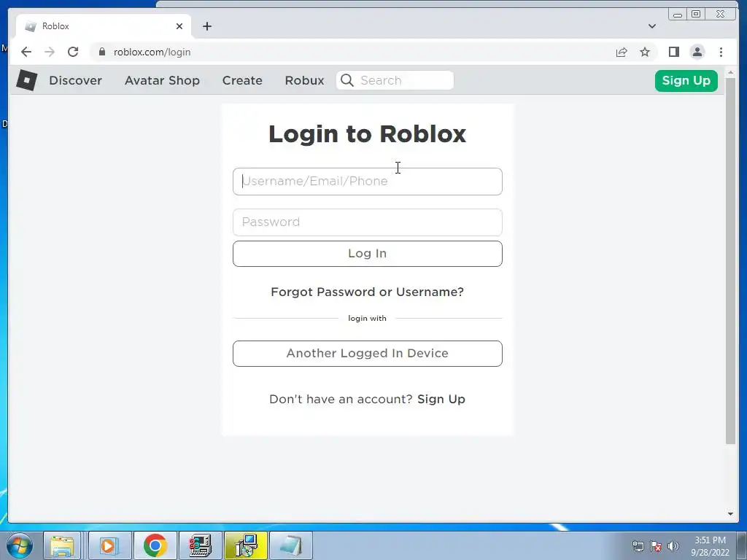Launch Windows Media Player from taskbar
Image resolution: width=747 pixels, height=560 pixels.
coord(109,545)
